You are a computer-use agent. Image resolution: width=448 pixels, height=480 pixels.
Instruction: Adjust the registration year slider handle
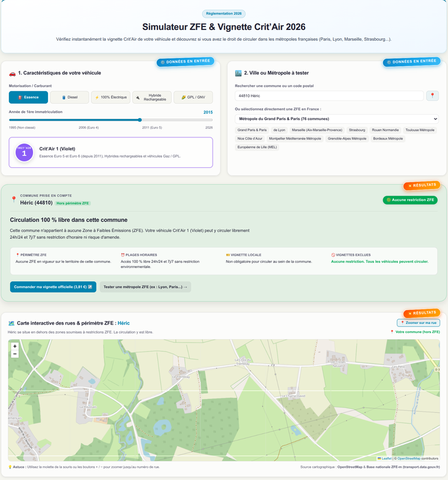tap(140, 120)
